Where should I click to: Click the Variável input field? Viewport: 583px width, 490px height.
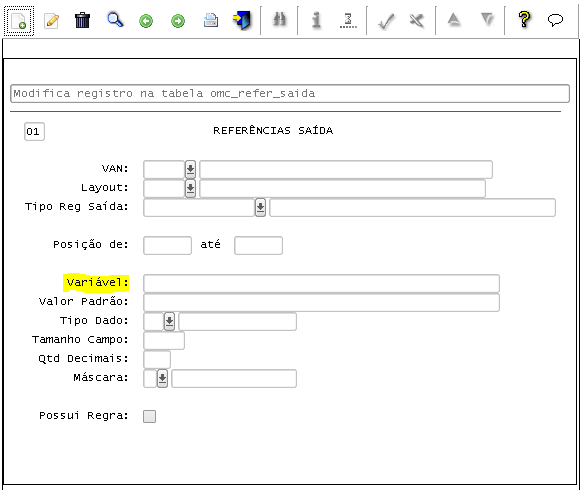tap(321, 284)
